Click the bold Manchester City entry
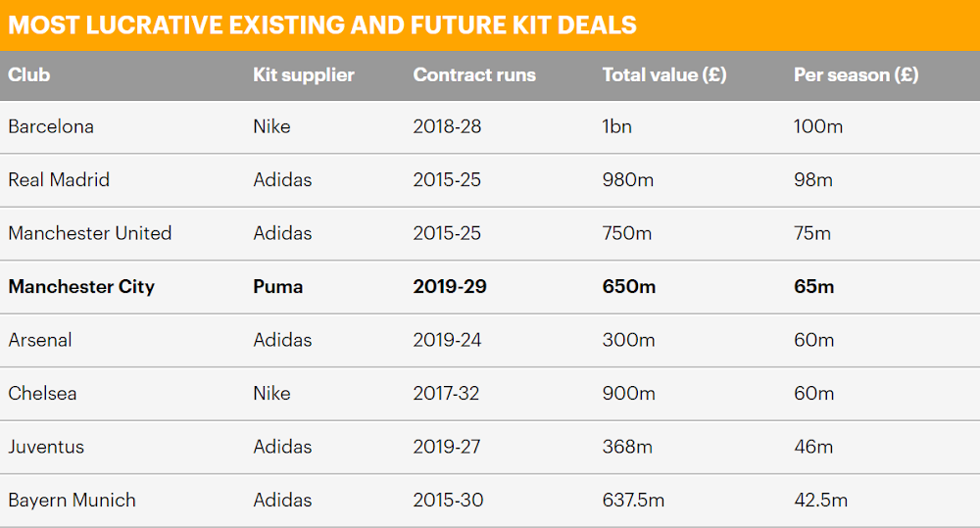The width and height of the screenshot is (980, 528). click(81, 287)
